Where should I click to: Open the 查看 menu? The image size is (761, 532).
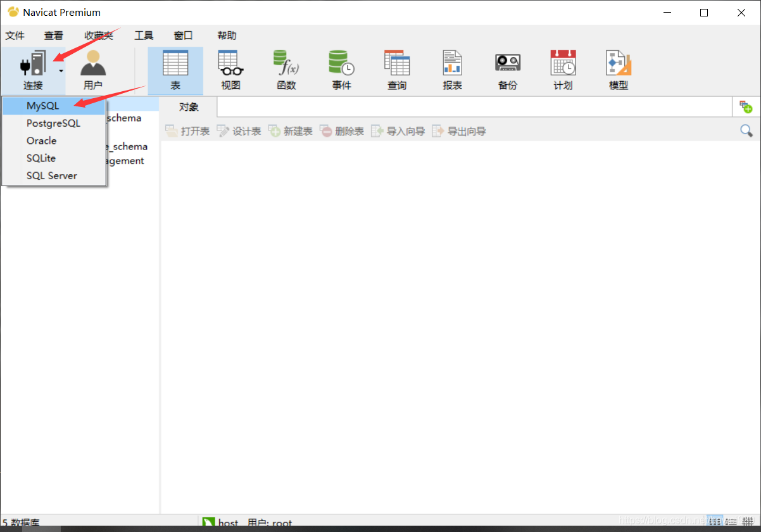tap(54, 35)
